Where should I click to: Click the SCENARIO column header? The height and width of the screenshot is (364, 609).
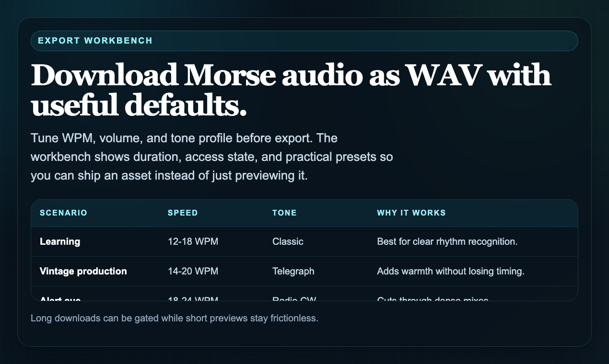[63, 213]
